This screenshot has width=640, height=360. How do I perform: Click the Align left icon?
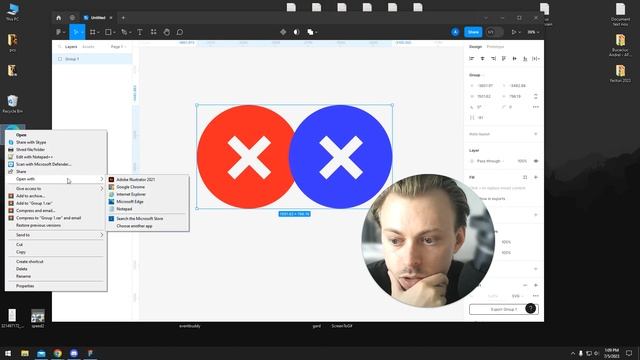[472, 59]
